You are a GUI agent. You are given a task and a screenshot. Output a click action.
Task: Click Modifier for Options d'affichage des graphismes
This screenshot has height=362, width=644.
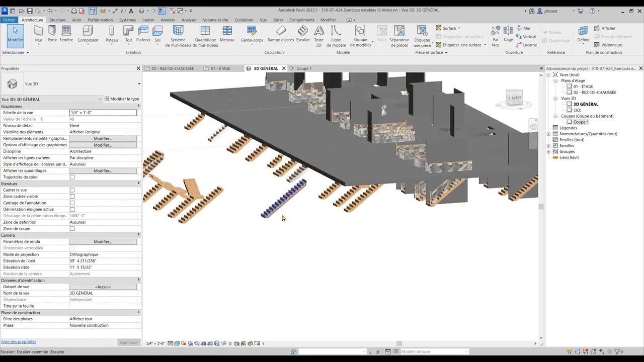point(103,145)
